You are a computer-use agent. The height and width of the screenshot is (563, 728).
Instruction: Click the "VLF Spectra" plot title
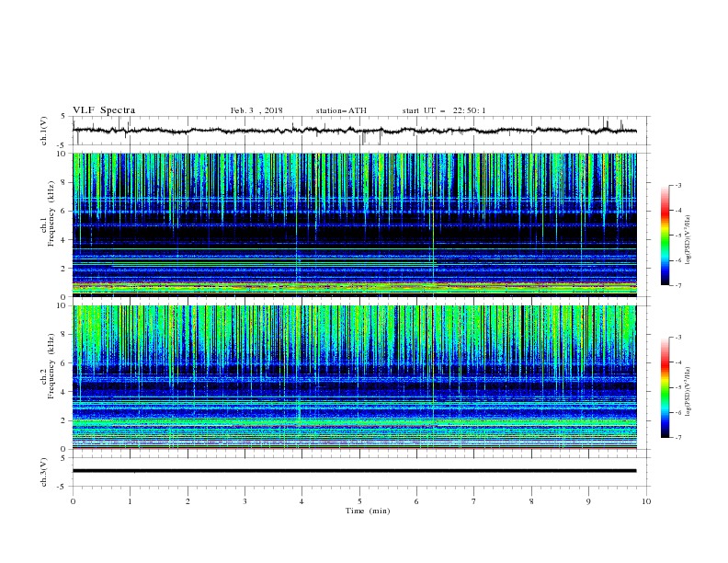(104, 110)
